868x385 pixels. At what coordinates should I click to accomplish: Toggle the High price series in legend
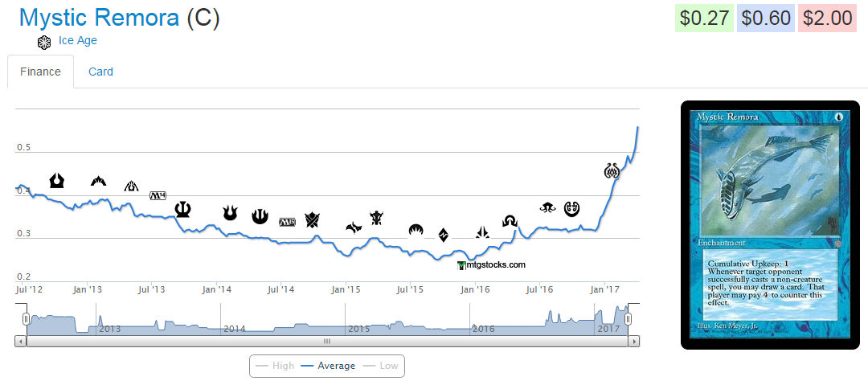[275, 366]
